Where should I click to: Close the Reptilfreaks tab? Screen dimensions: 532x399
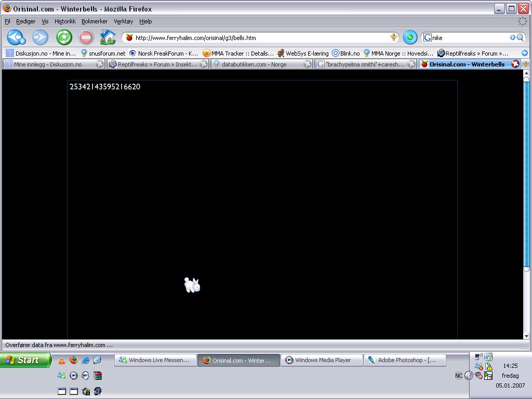pos(204,64)
